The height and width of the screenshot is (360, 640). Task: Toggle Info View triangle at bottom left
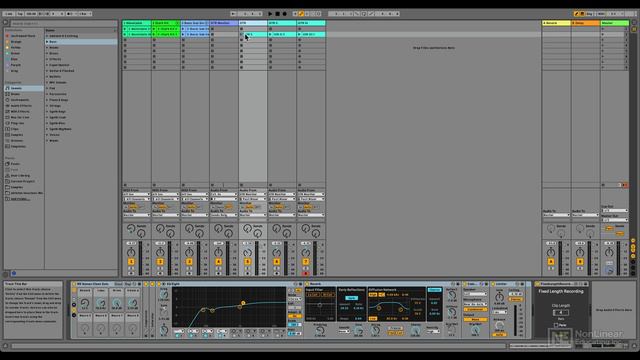6,346
